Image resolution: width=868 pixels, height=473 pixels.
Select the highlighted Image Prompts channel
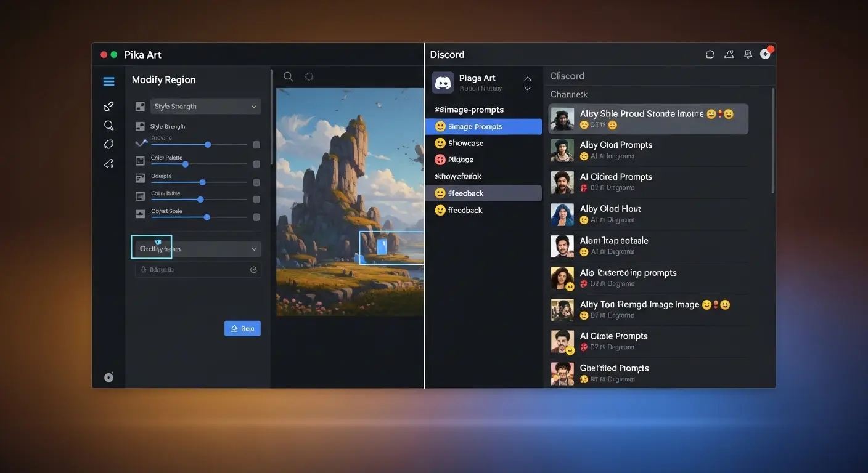483,126
